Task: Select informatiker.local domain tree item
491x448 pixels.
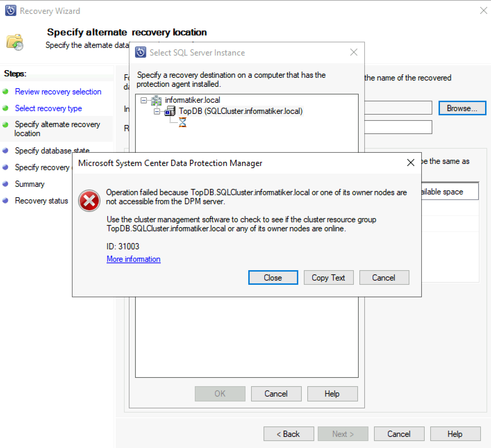Action: [x=192, y=100]
